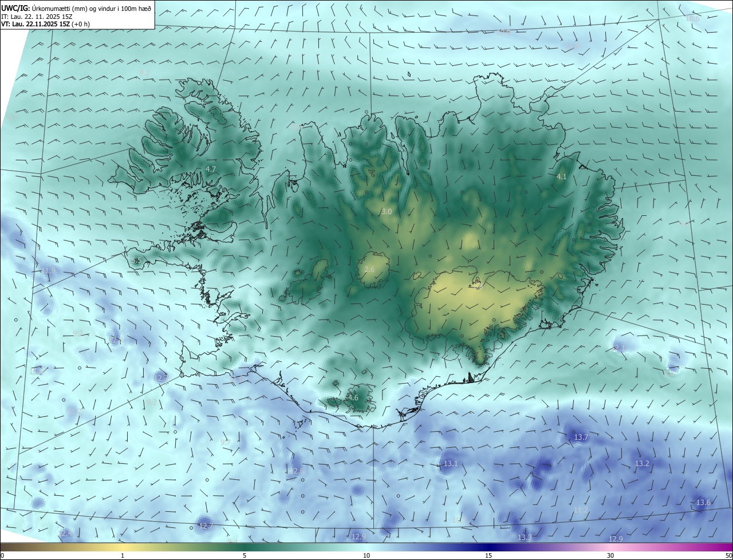
Task: Click the 11.9 value west of Iceland
Action: click(49, 271)
